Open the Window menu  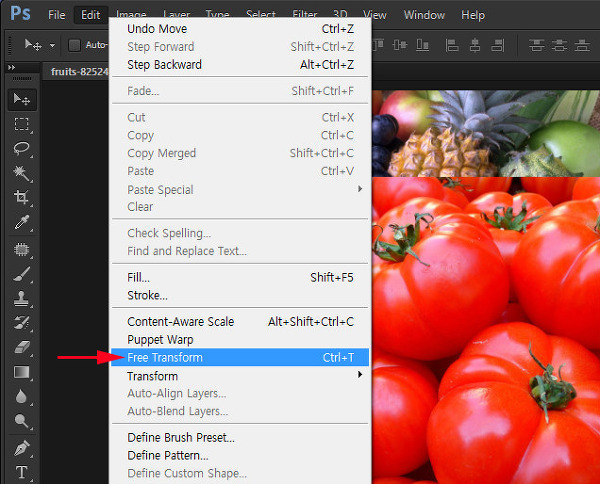click(x=424, y=15)
